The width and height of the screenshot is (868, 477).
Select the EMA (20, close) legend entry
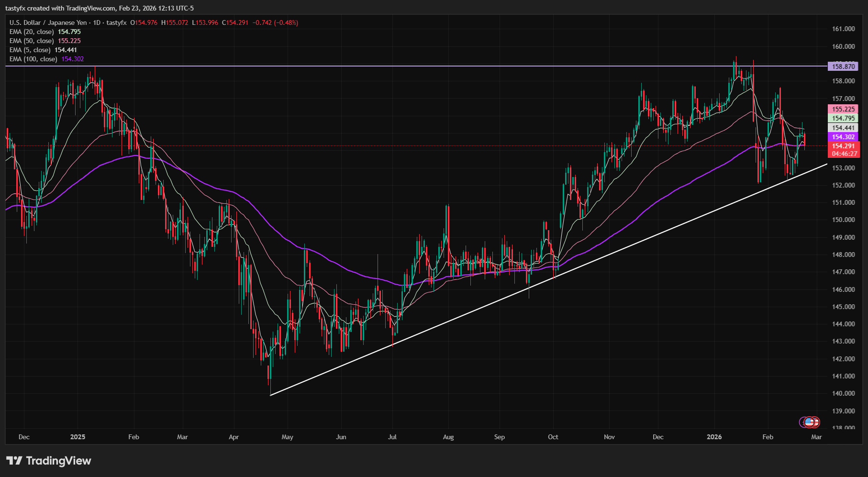(x=31, y=32)
